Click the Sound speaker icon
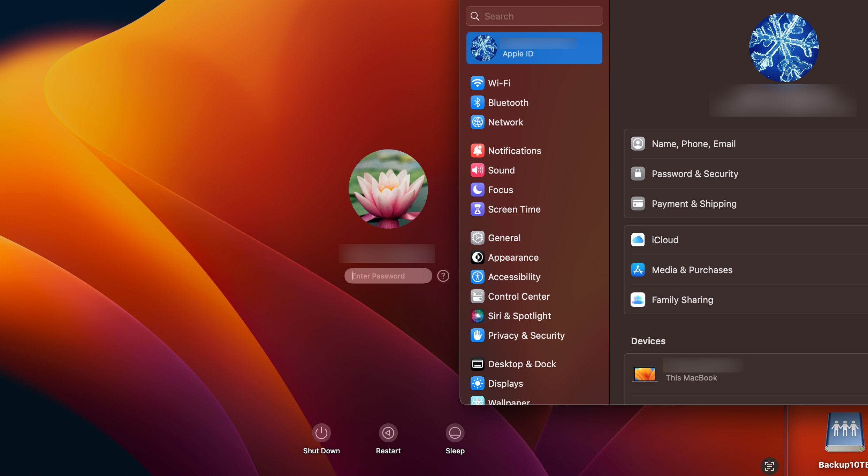This screenshot has height=476, width=868. (477, 170)
